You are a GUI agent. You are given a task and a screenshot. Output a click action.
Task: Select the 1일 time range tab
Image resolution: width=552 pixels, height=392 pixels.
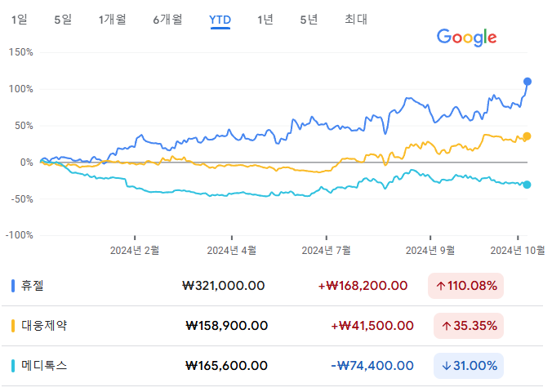tap(19, 20)
